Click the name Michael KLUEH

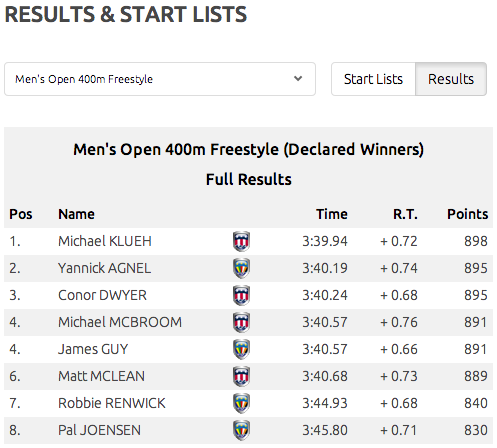tap(105, 241)
